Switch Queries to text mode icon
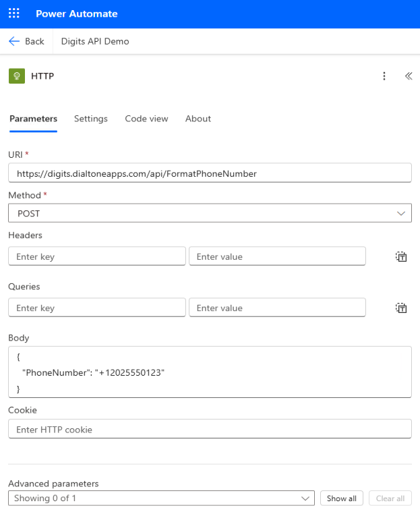 click(x=401, y=308)
